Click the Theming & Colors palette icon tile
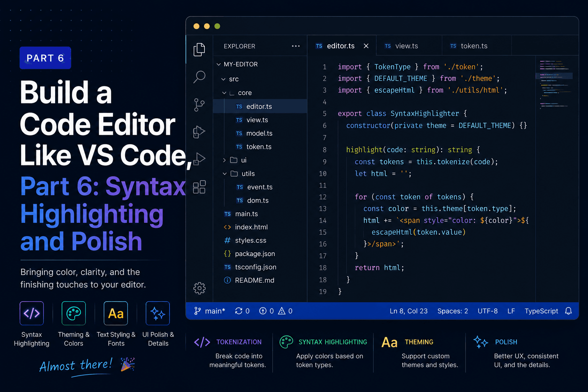The width and height of the screenshot is (588, 392). [73, 313]
